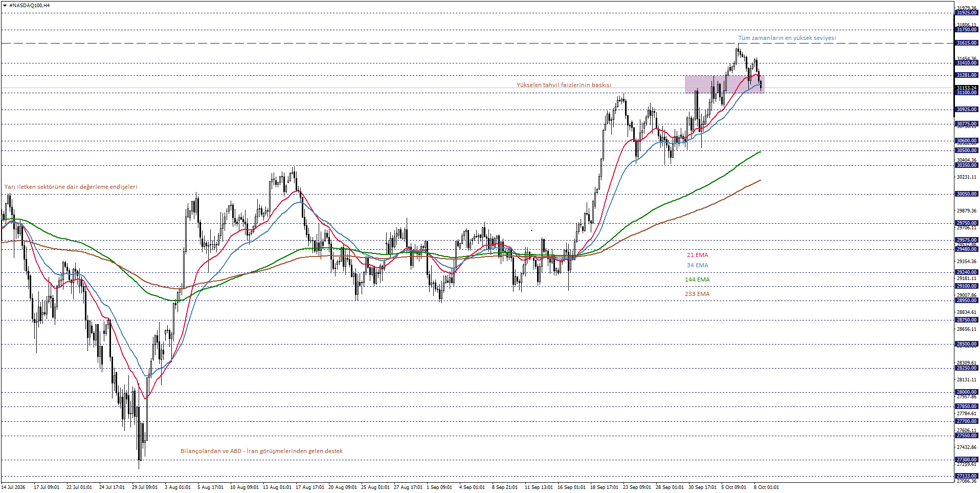Click the '23 Sep 09:01' time axis label
Screen dimensions: 980x493
point(637,487)
